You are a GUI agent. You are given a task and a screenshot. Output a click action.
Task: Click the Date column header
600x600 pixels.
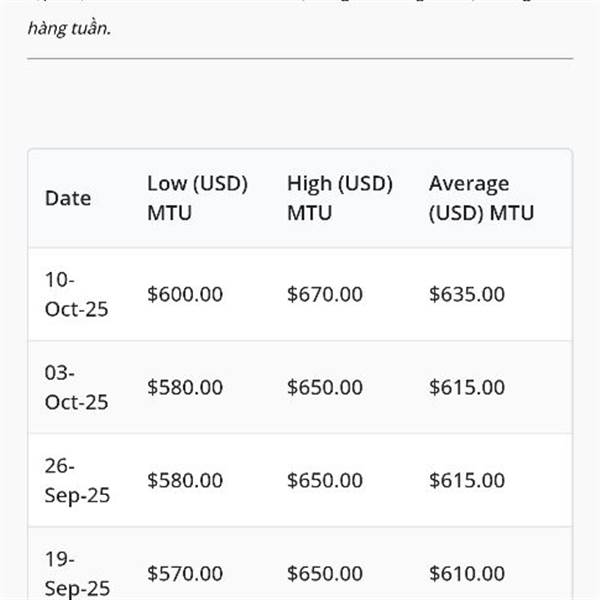[x=68, y=198]
